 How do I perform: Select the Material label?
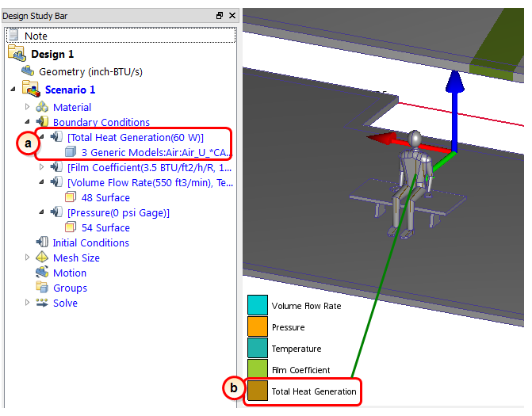tap(72, 107)
